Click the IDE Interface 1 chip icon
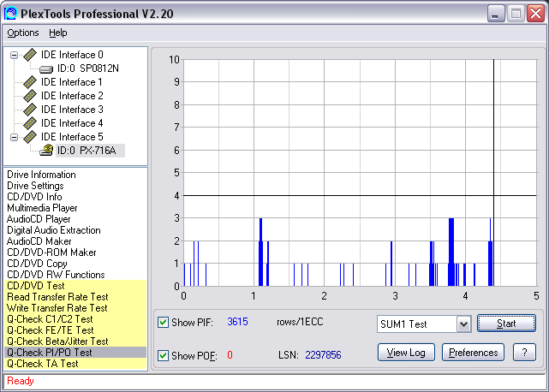The height and width of the screenshot is (392, 549). click(30, 82)
